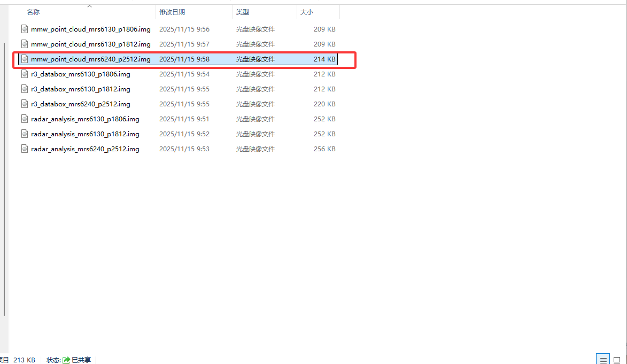
Task: Click the 256 KB size value
Action: click(324, 149)
